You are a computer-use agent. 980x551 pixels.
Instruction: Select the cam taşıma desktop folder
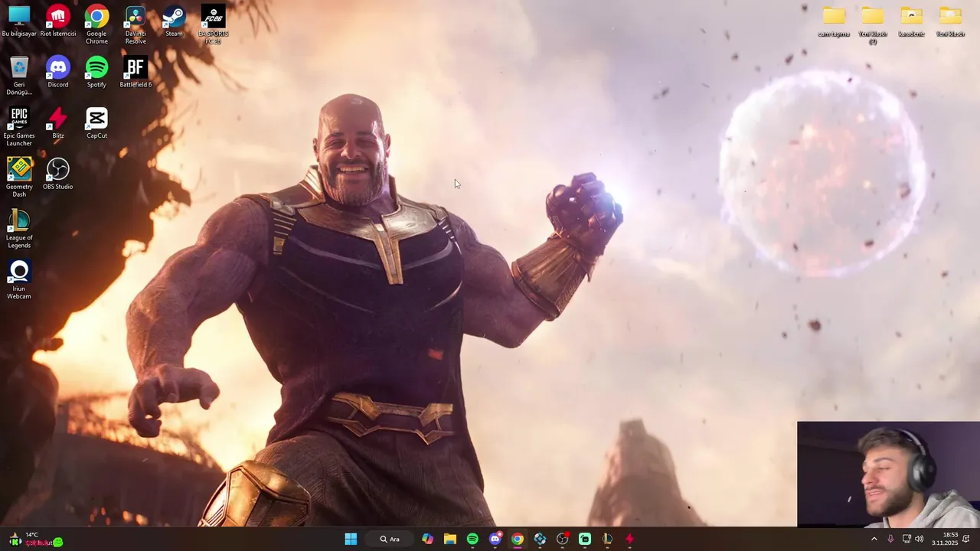(834, 21)
